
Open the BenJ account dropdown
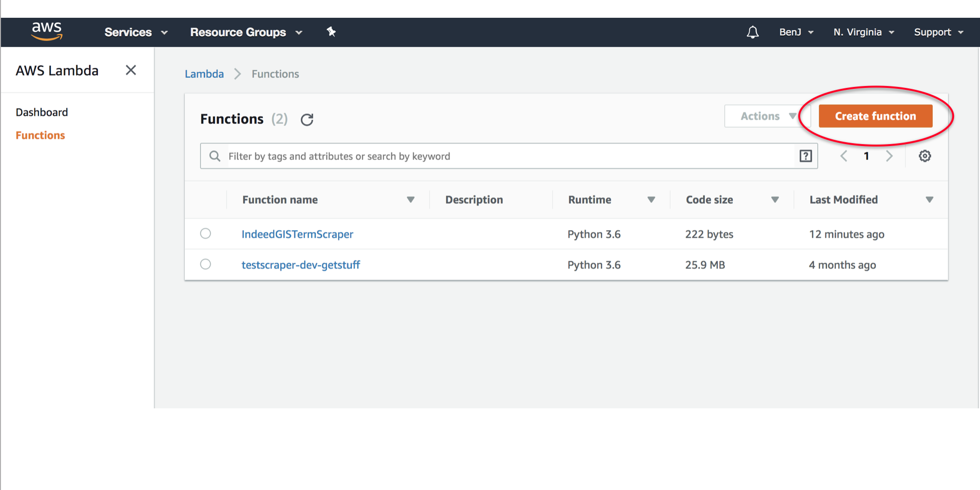point(796,32)
